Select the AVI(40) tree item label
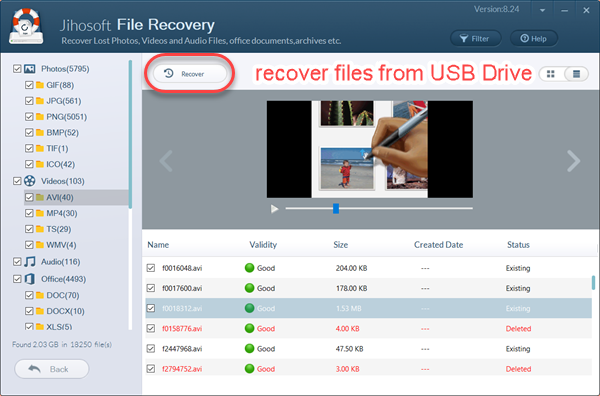600x396 pixels. pos(60,197)
